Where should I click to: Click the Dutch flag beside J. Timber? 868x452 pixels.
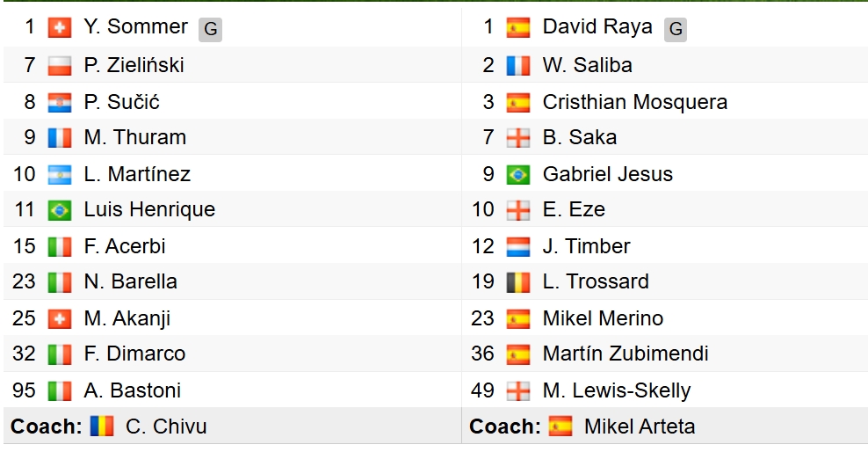pos(518,246)
